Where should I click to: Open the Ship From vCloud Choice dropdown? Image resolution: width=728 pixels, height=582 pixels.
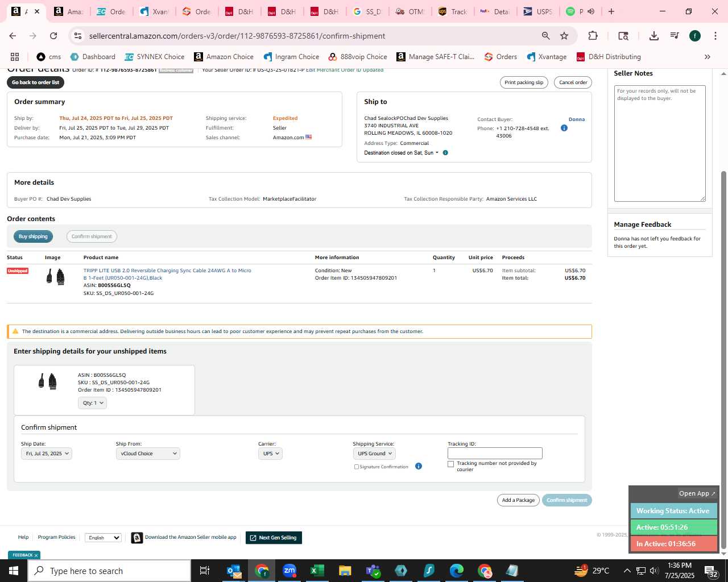pos(148,454)
